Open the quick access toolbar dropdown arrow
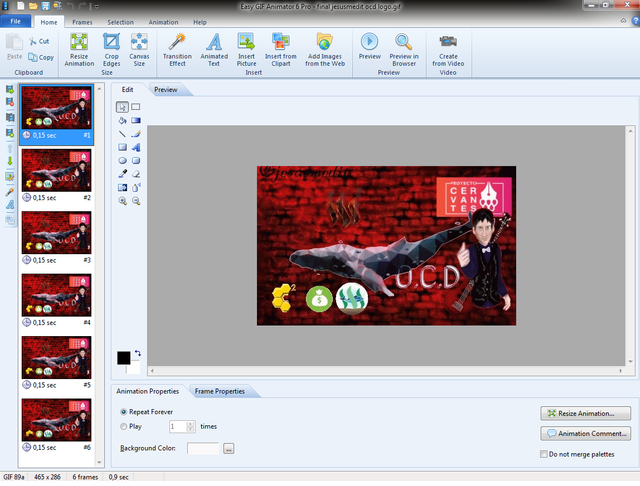 coord(97,7)
